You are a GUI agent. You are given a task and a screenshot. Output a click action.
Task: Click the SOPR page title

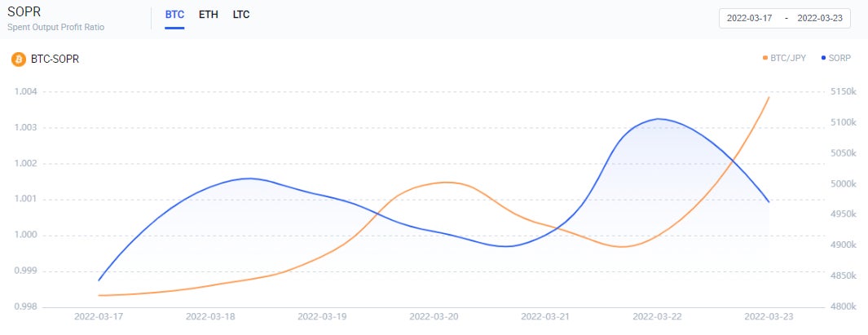20,12
